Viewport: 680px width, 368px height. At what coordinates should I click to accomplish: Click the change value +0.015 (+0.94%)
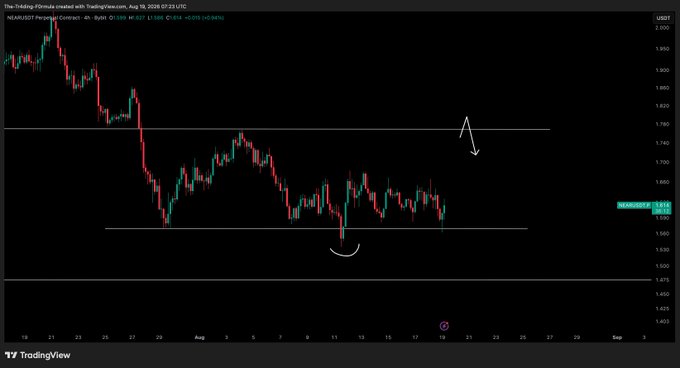pyautogui.click(x=204, y=18)
